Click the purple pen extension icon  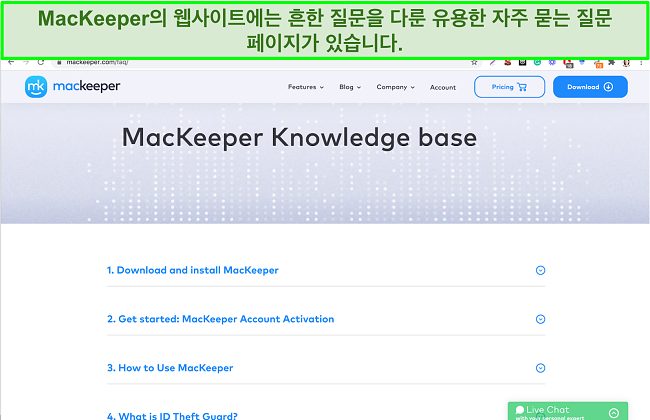tap(492, 63)
